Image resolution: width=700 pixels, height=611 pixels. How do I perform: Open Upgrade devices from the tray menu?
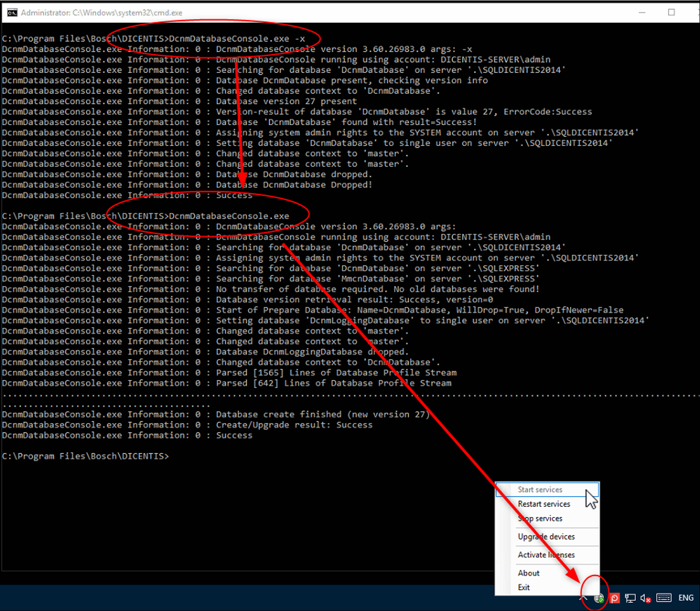point(547,536)
